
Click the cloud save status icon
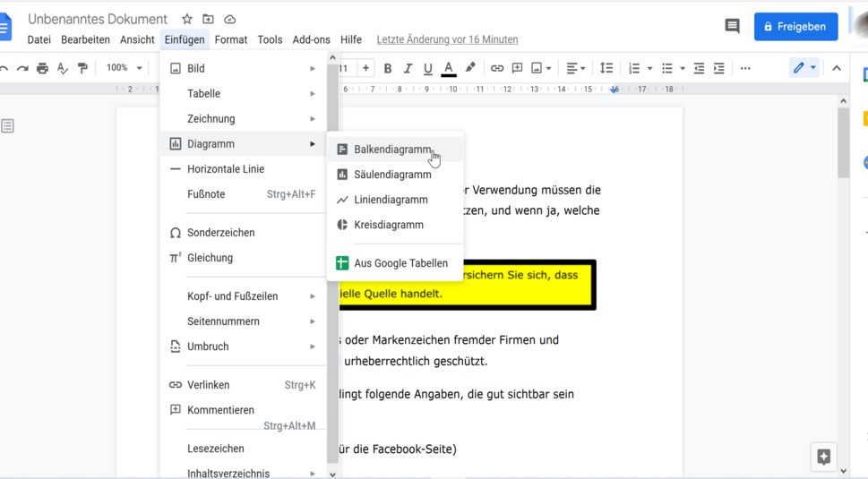point(229,20)
